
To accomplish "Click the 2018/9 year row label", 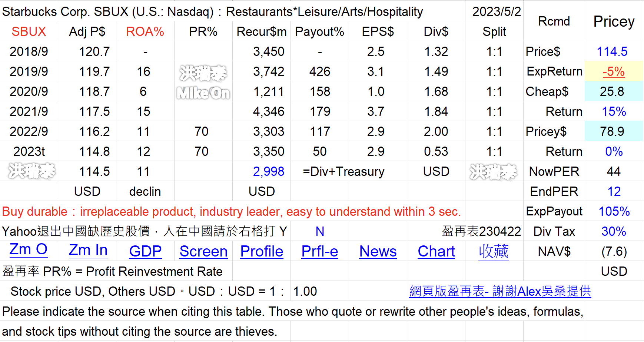I will (x=29, y=51).
